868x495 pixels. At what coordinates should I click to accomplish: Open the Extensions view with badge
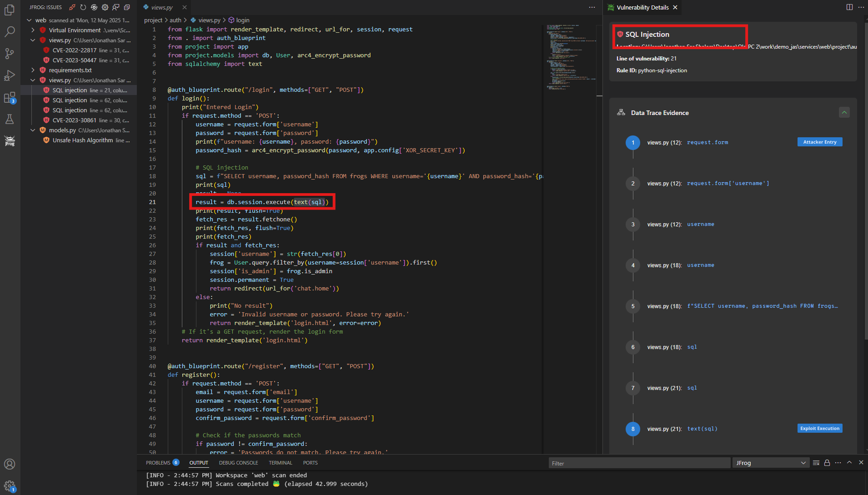pyautogui.click(x=10, y=97)
